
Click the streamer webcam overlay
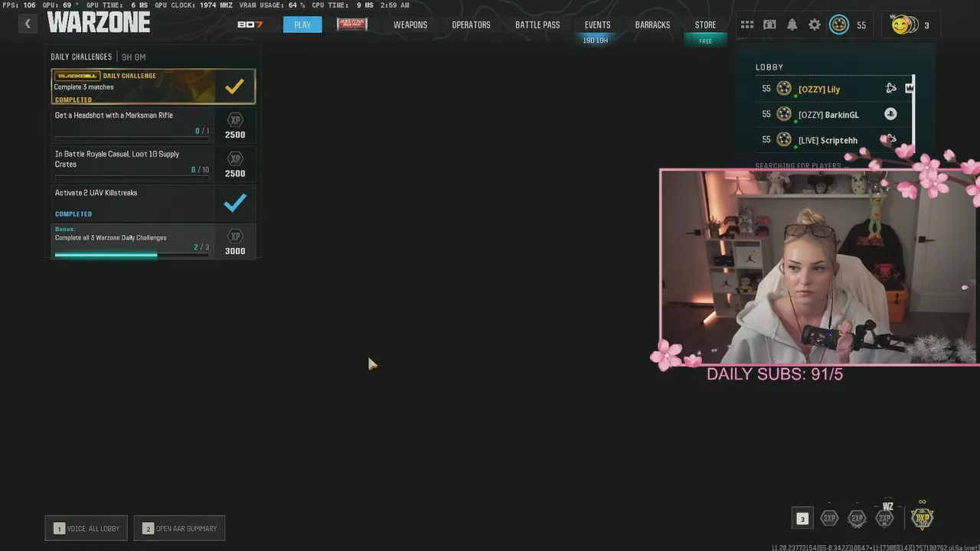tap(818, 266)
